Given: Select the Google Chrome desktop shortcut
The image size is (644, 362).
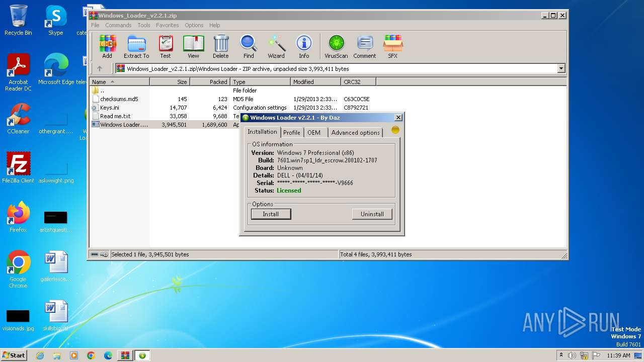Looking at the screenshot, I should point(18,269).
